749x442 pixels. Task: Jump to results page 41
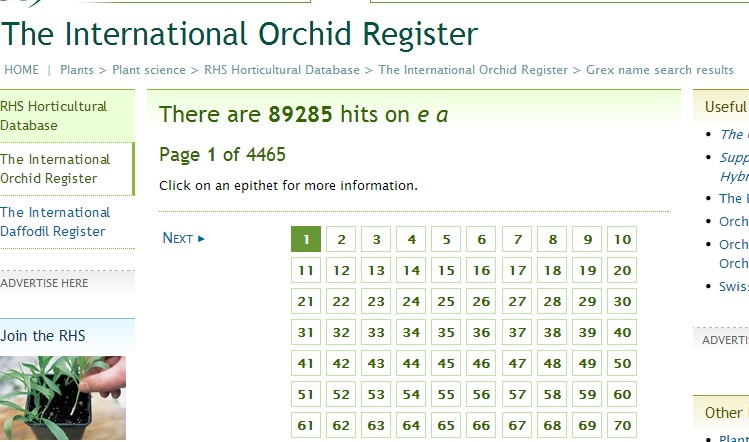coord(306,363)
